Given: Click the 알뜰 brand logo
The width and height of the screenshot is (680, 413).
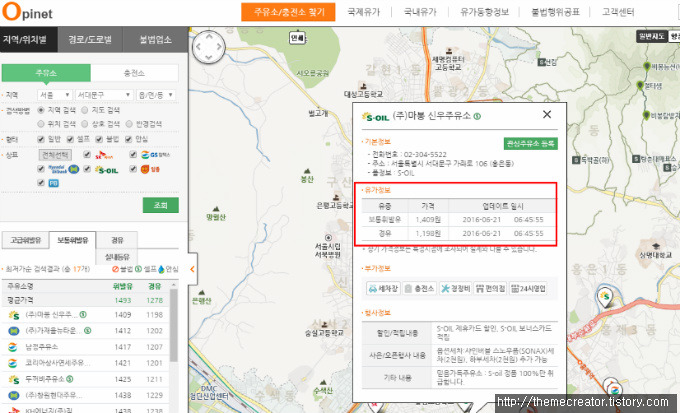Looking at the screenshot, I should [150, 169].
